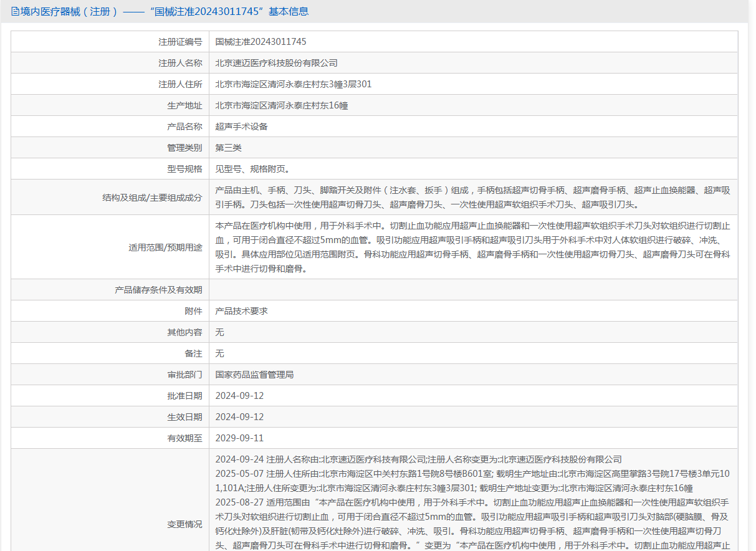This screenshot has height=551, width=756.
Task: Click the 产品名称 label cell
Action: (110, 127)
